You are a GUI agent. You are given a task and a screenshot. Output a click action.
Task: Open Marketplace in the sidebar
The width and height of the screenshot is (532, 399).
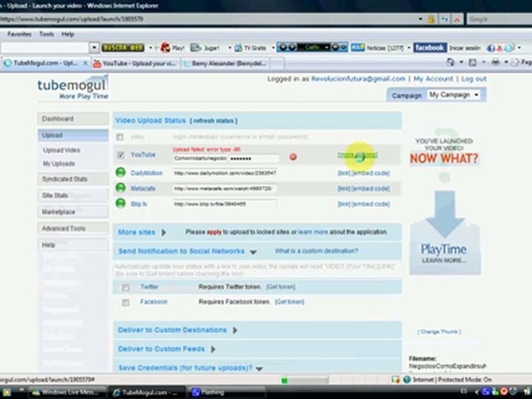73,212
